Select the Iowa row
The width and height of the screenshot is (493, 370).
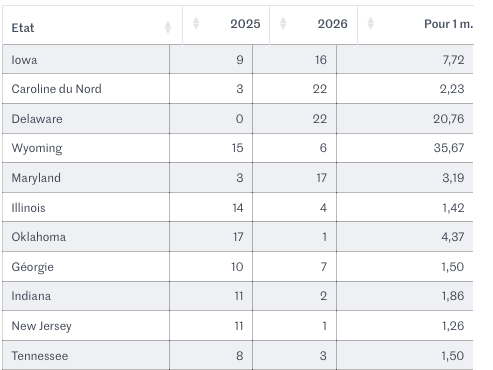pos(238,59)
